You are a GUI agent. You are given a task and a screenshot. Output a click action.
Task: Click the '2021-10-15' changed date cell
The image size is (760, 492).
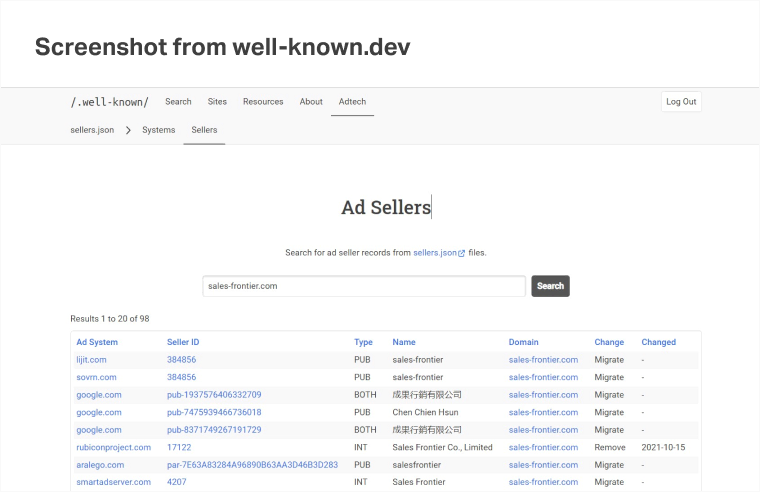[x=663, y=447]
